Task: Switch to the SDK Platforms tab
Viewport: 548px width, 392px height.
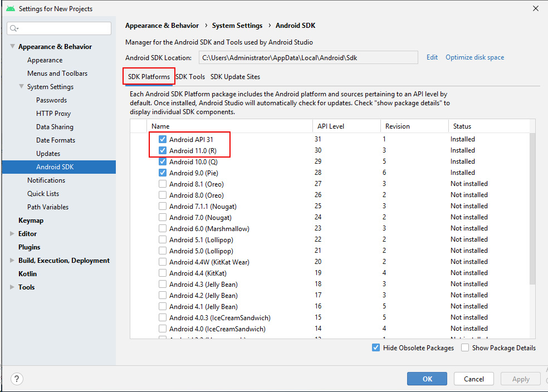Action: click(149, 77)
